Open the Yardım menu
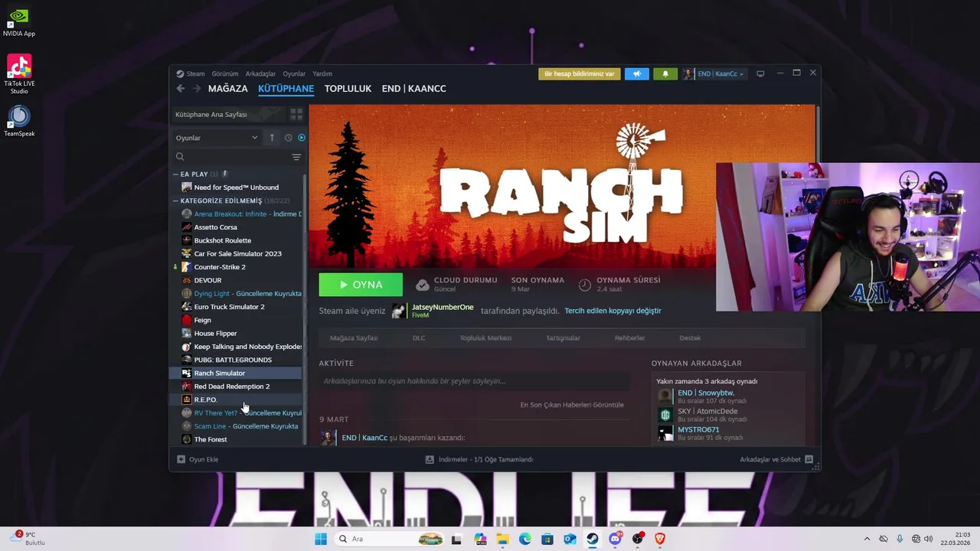 coord(322,74)
